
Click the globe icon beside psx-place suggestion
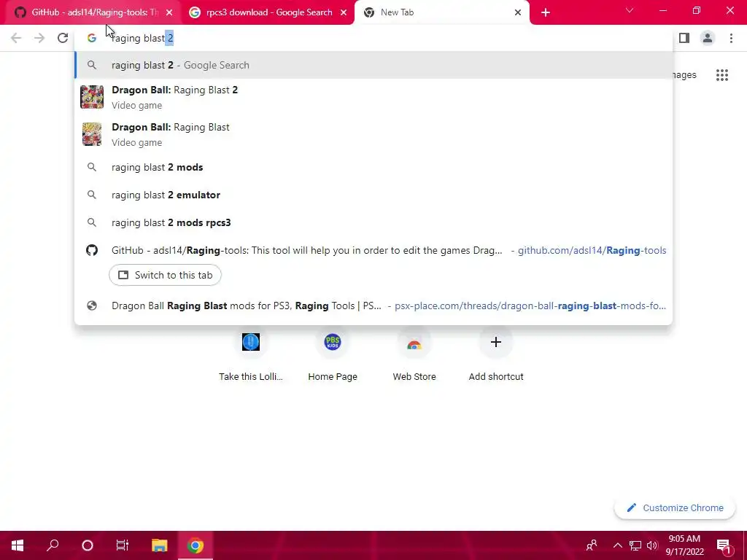(x=92, y=306)
